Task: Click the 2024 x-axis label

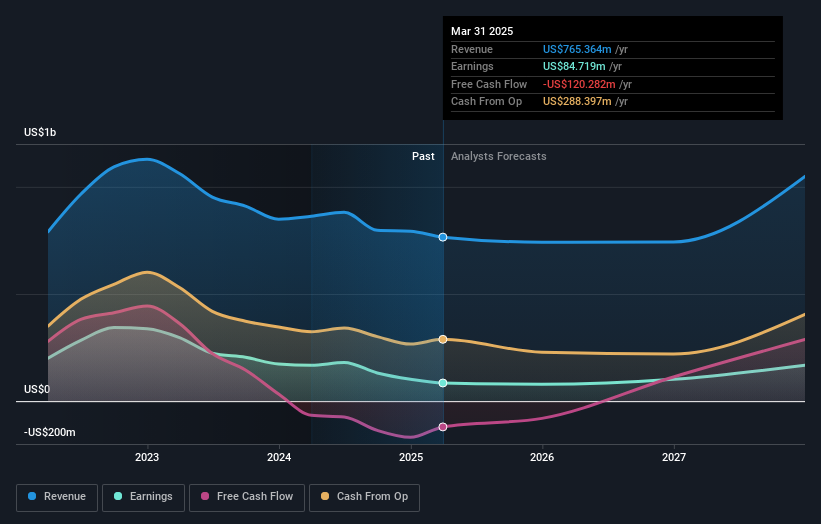Action: click(279, 458)
